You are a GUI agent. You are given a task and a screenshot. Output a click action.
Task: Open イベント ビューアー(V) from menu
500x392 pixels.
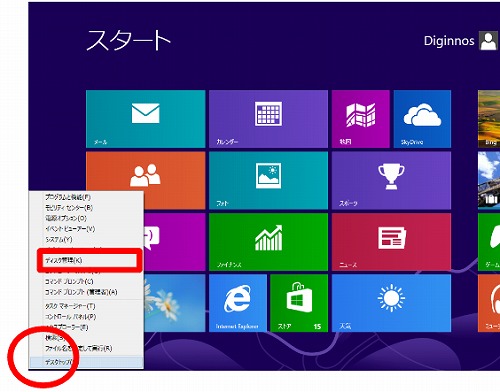click(86, 229)
